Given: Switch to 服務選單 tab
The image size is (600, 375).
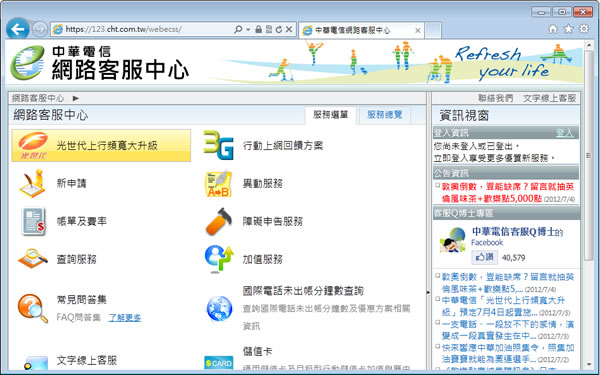Looking at the screenshot, I should pyautogui.click(x=331, y=115).
